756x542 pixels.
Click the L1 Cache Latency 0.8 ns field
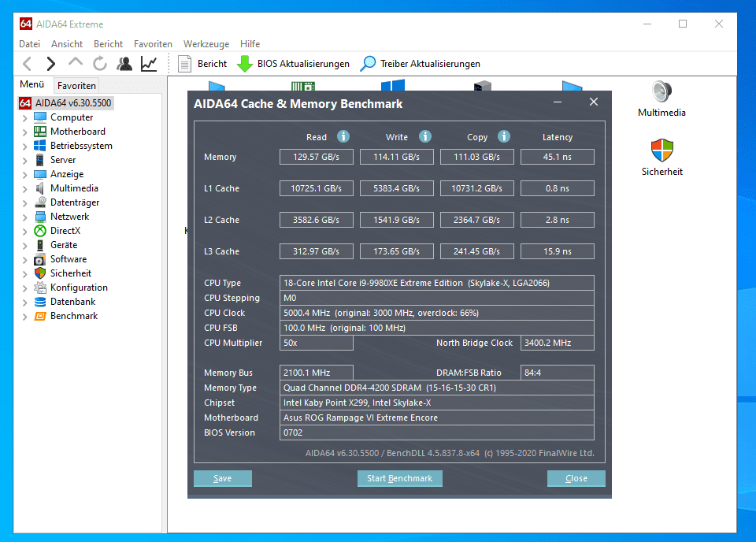(557, 188)
